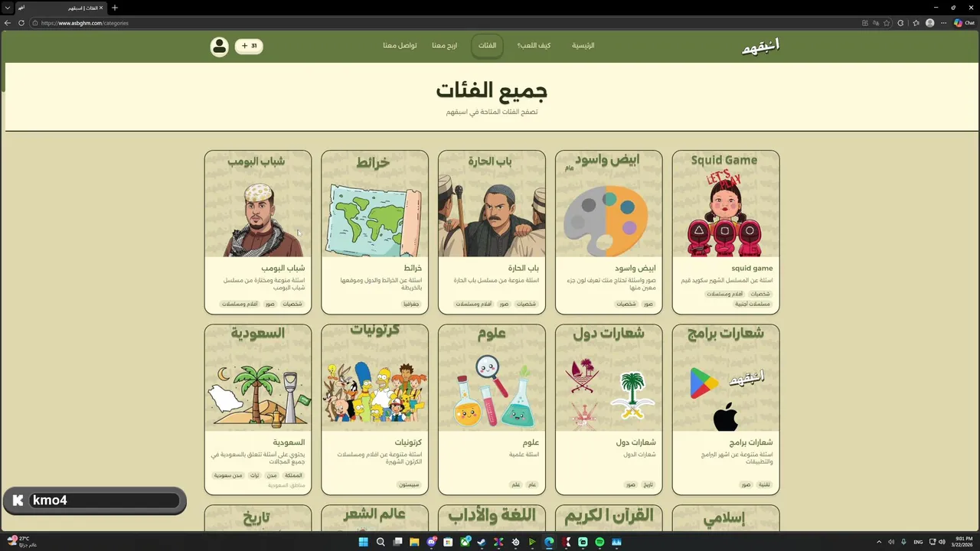Image resolution: width=980 pixels, height=551 pixels.
Task: Open Spotify from taskbar
Action: coord(599,542)
